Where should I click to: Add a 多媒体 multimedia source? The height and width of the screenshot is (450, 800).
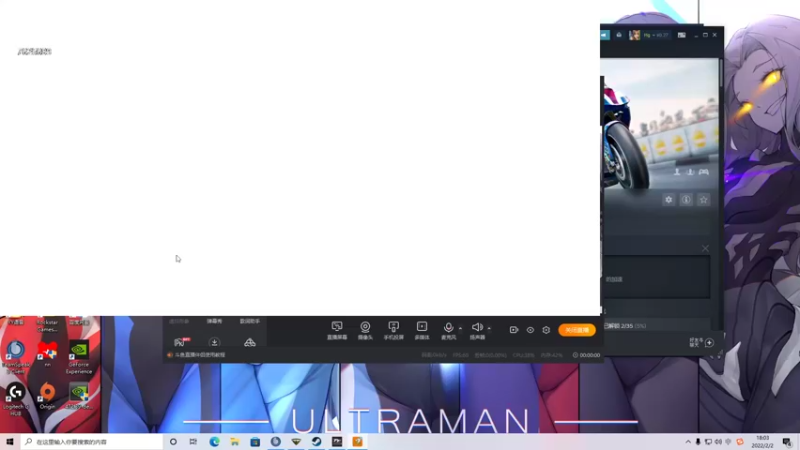pyautogui.click(x=422, y=331)
